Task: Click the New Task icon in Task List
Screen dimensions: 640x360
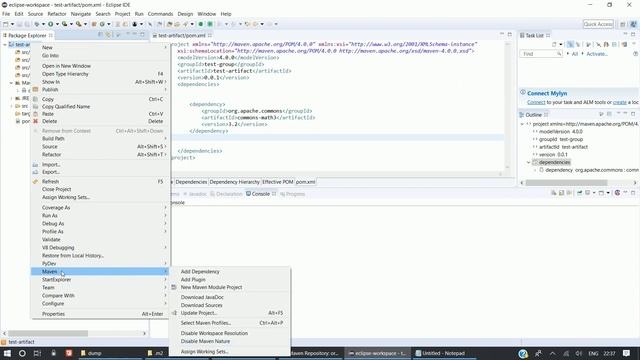Action: pyautogui.click(x=554, y=44)
